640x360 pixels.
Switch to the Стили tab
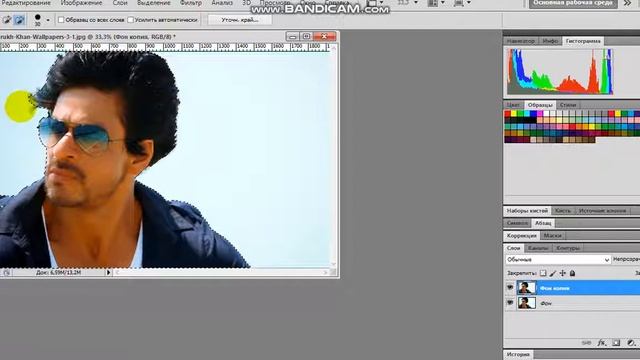coord(568,105)
